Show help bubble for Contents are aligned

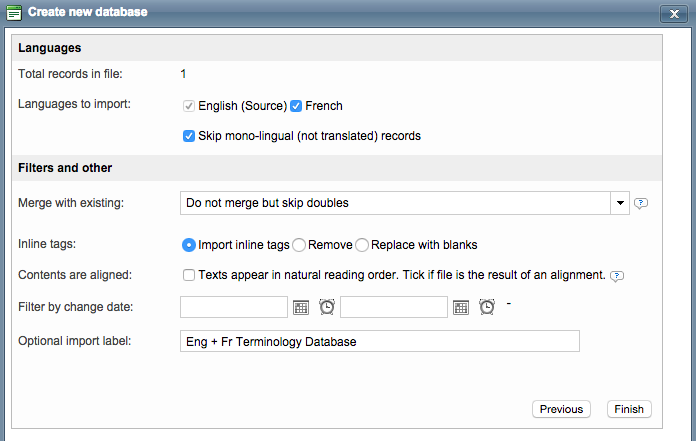tap(617, 276)
